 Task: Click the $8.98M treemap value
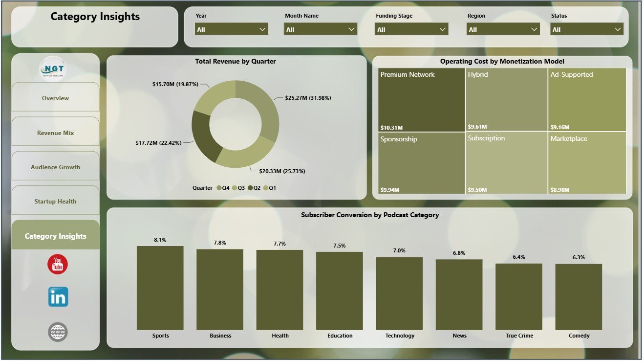click(560, 190)
